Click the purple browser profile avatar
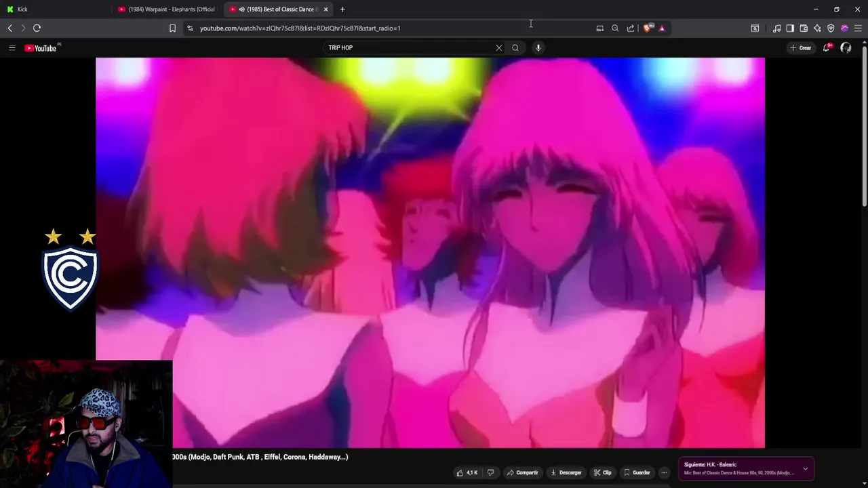 tap(844, 28)
